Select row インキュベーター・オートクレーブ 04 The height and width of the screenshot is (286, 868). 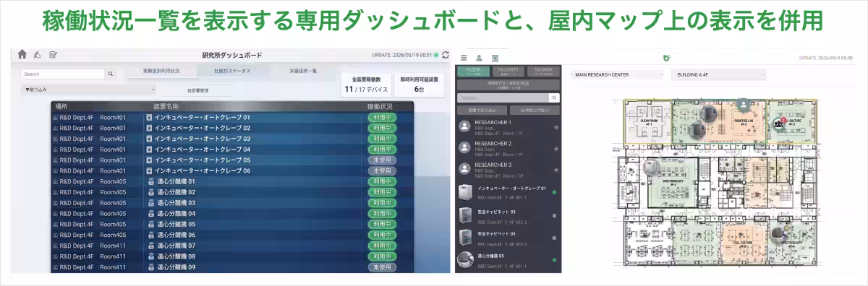[232, 149]
